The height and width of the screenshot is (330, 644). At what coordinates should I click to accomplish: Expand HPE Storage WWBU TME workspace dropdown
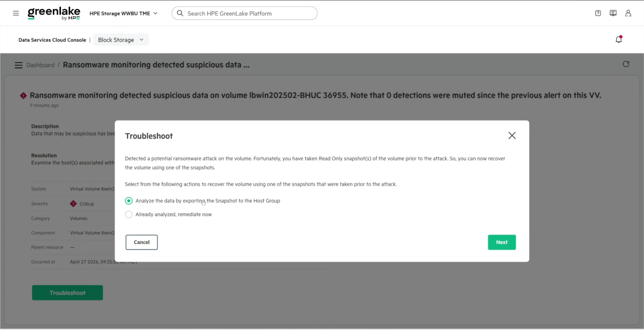pyautogui.click(x=123, y=13)
